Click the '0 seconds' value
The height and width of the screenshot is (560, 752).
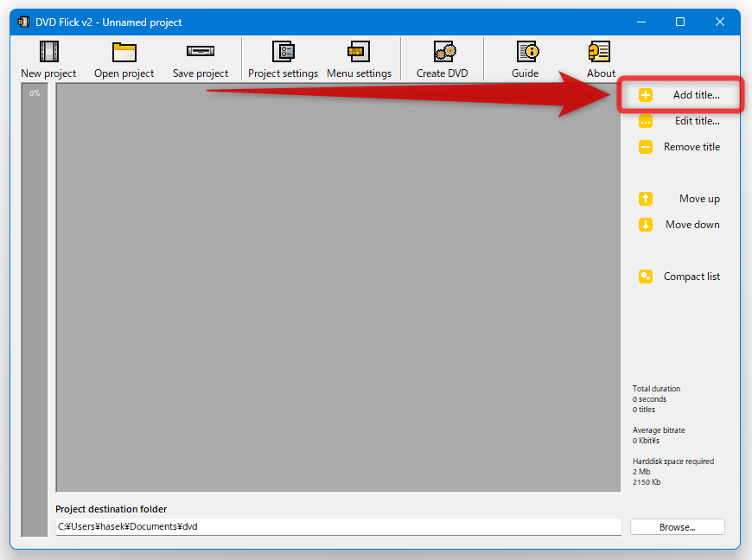pos(649,399)
